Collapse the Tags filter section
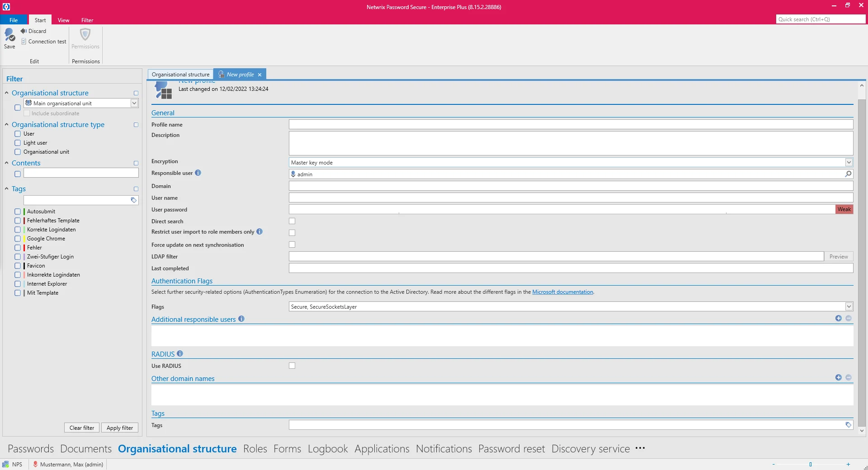 7,188
